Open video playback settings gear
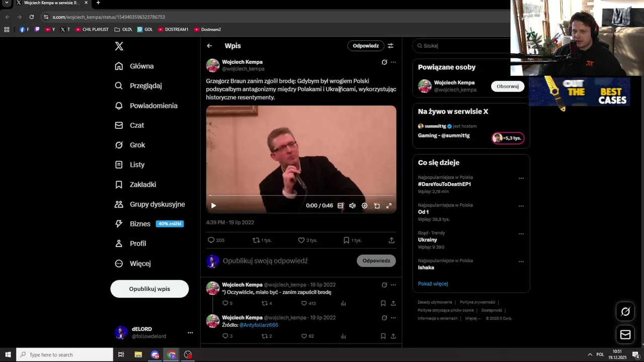 [364, 206]
